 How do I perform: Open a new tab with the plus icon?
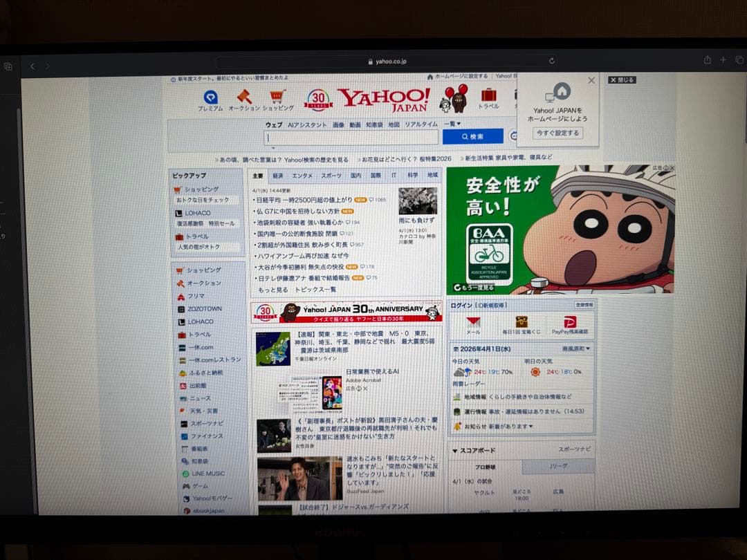coord(723,60)
